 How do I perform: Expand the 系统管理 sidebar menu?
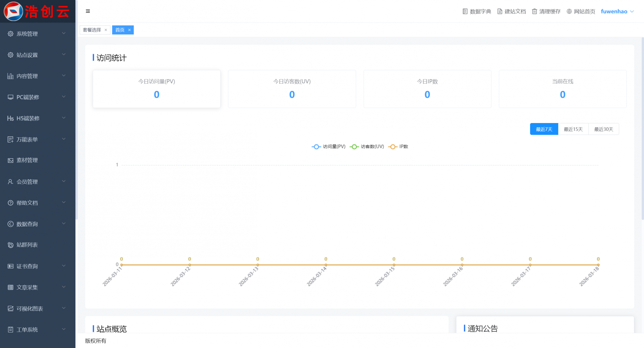pyautogui.click(x=37, y=34)
